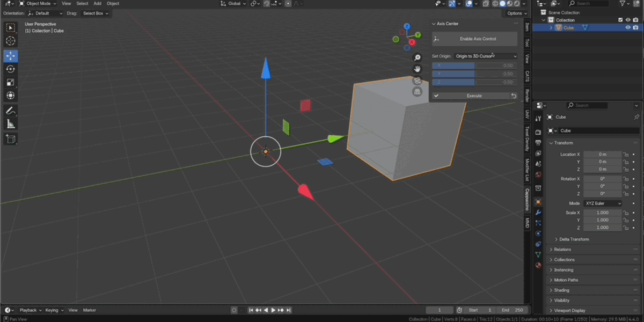
Task: Select the Scale tool
Action: [x=11, y=83]
